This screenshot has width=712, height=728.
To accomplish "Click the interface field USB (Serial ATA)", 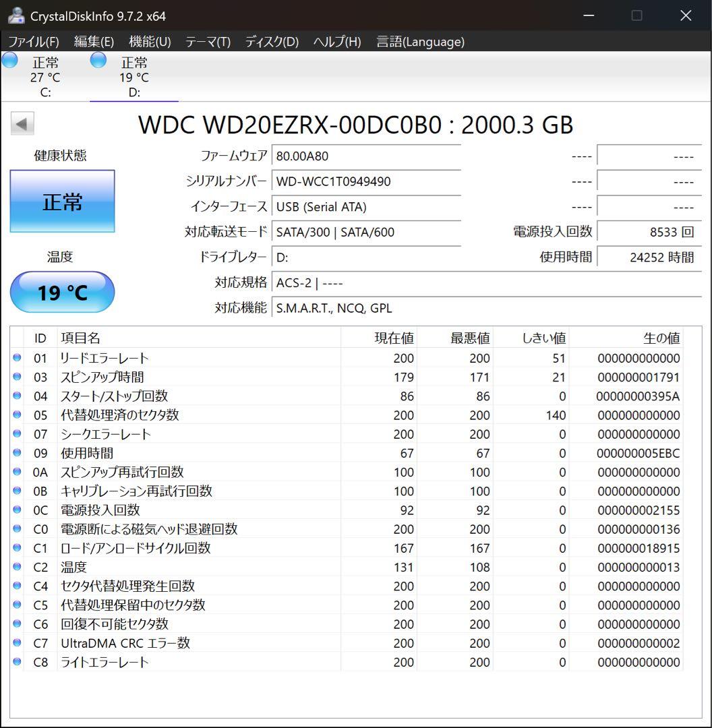I will (x=366, y=207).
